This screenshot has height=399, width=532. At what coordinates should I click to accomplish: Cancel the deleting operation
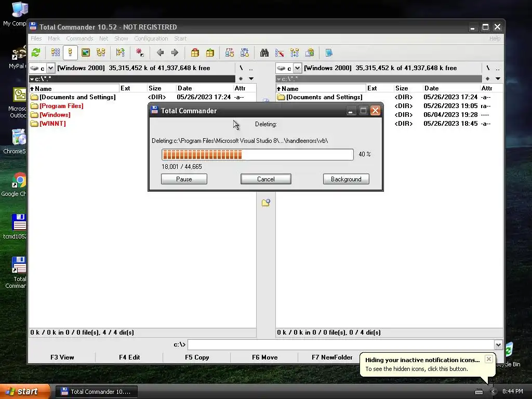coord(265,179)
